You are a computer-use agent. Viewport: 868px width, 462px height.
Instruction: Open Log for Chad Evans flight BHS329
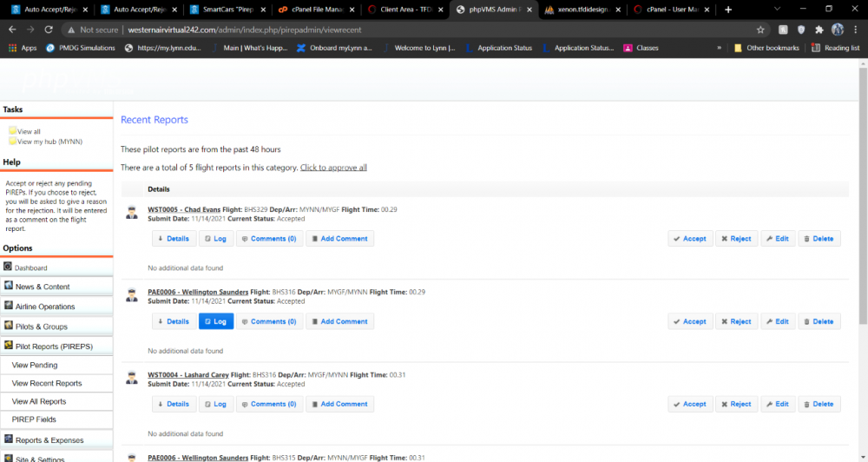216,239
